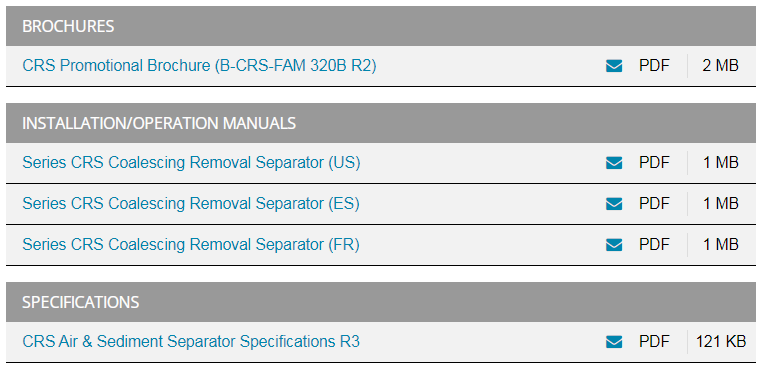Click PDF label on Promotional Brochure row
Image resolution: width=760 pixels, height=369 pixels.
click(654, 66)
